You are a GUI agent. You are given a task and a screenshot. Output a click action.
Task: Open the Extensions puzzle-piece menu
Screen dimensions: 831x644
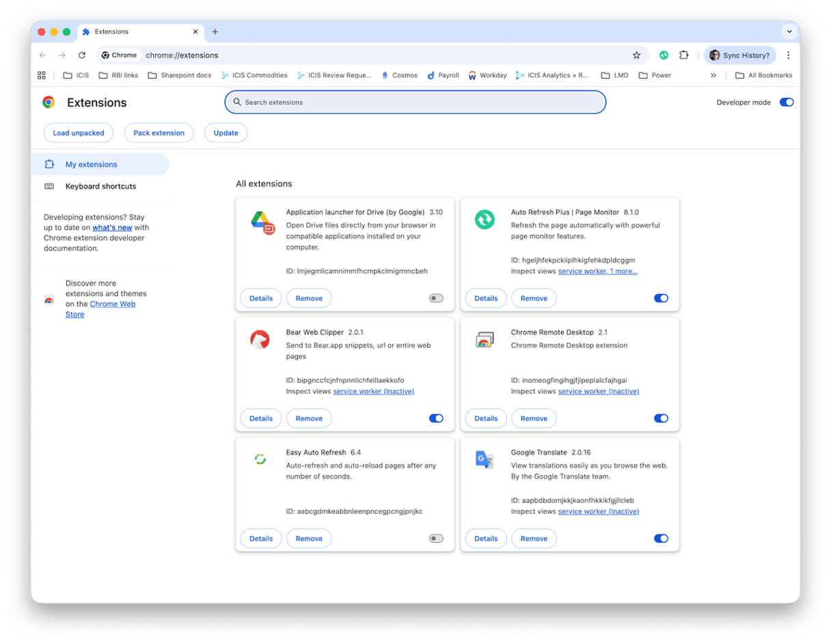[683, 55]
